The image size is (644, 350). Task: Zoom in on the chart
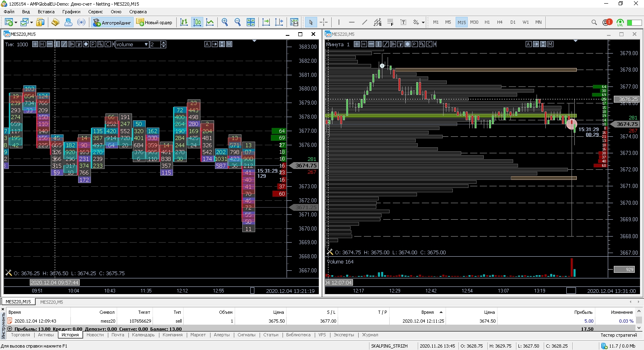225,22
